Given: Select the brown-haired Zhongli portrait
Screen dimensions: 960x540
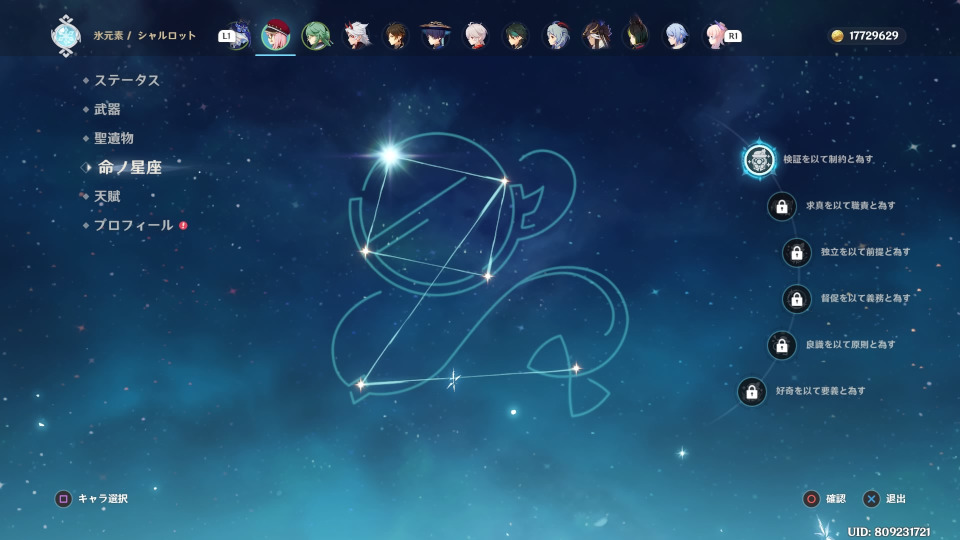Looking at the screenshot, I should 396,36.
